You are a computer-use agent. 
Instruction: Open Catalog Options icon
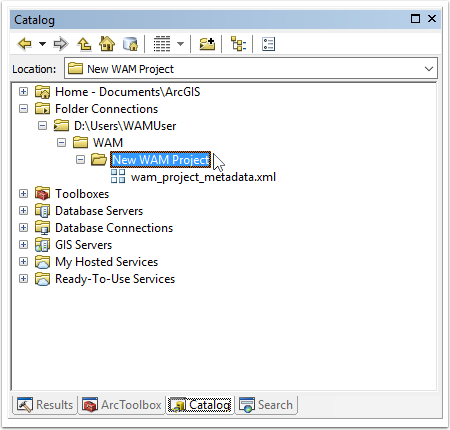pyautogui.click(x=268, y=44)
